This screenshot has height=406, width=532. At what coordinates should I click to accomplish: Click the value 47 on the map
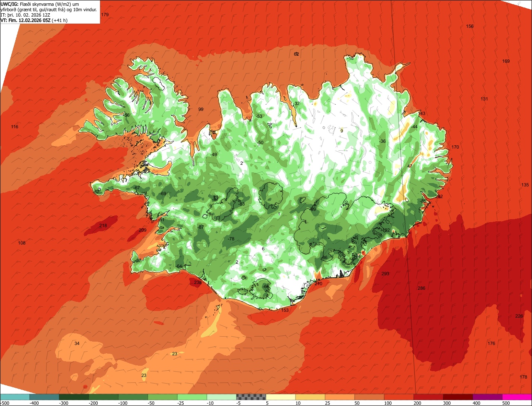tap(410, 166)
